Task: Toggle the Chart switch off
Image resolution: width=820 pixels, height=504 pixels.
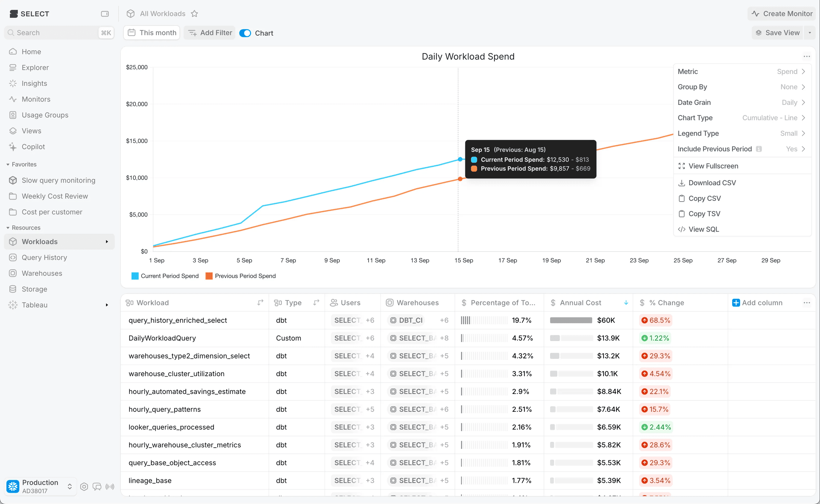Action: [x=245, y=33]
